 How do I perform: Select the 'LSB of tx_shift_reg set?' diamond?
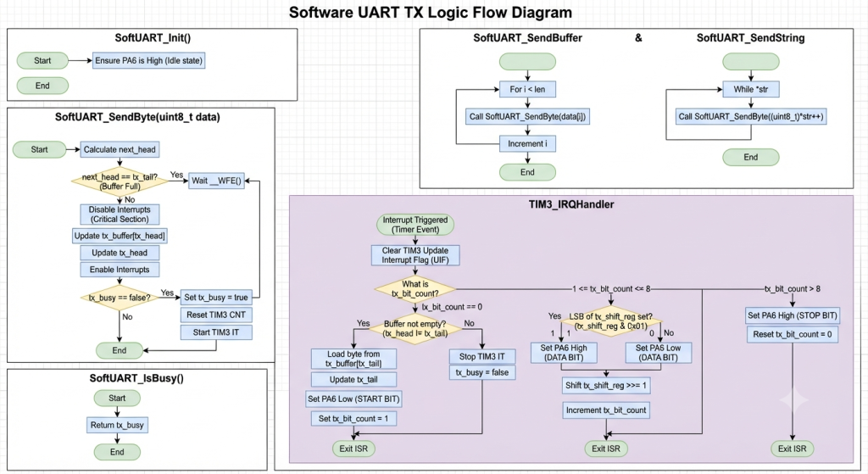coord(611,321)
